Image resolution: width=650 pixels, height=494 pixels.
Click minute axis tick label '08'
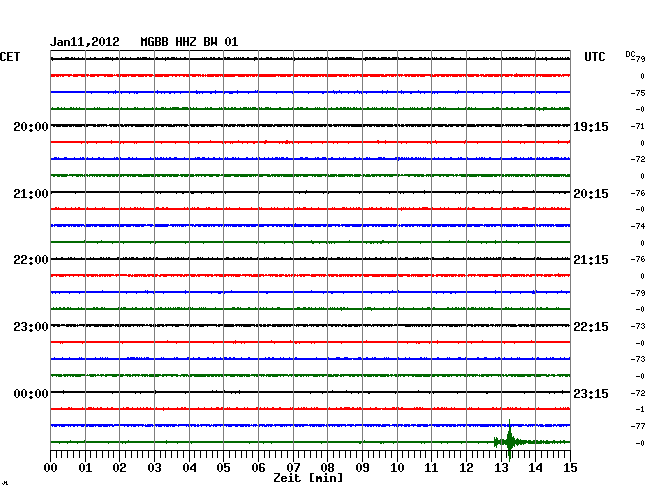coord(327,468)
